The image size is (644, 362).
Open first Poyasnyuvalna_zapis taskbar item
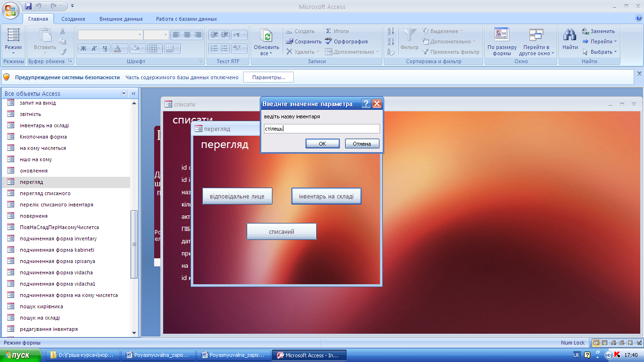158,355
